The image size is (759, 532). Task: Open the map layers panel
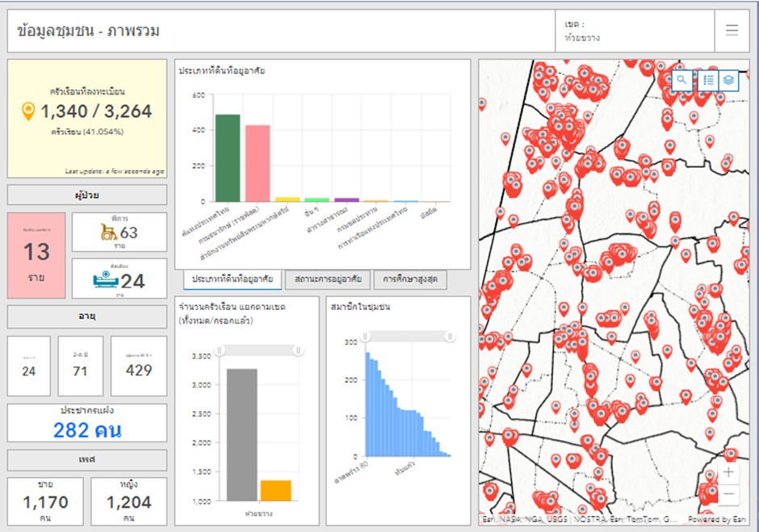tap(728, 80)
